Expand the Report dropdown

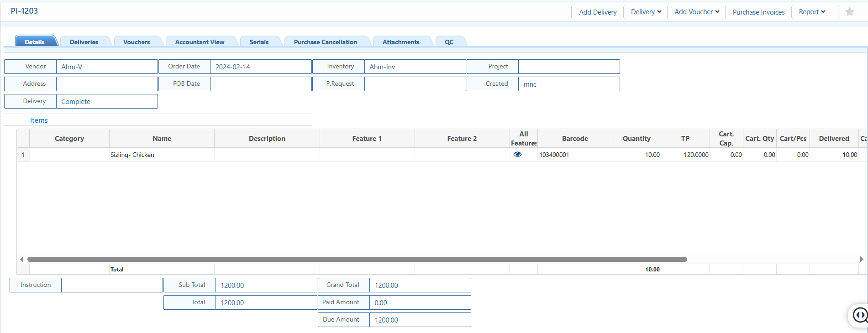(812, 12)
